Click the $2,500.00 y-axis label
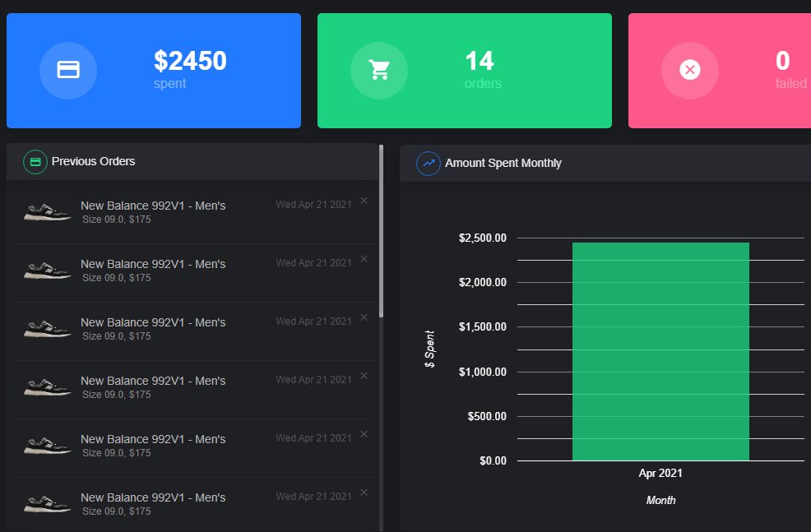The height and width of the screenshot is (532, 811). tap(483, 238)
